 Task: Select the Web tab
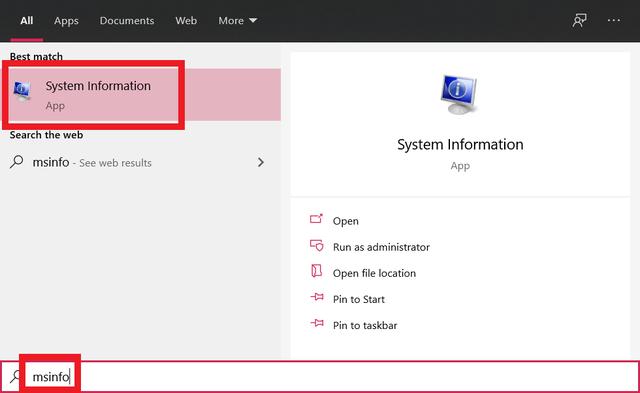pyautogui.click(x=186, y=20)
